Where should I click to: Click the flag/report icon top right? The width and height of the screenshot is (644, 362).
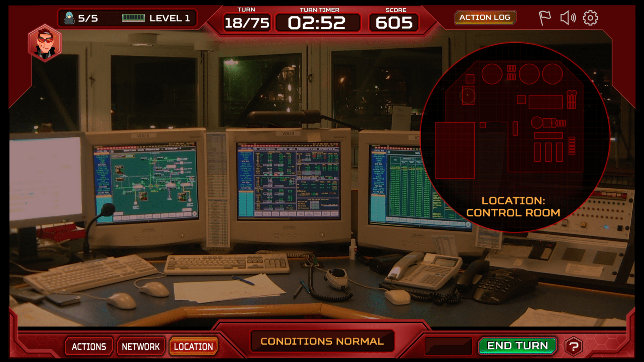pyautogui.click(x=544, y=18)
